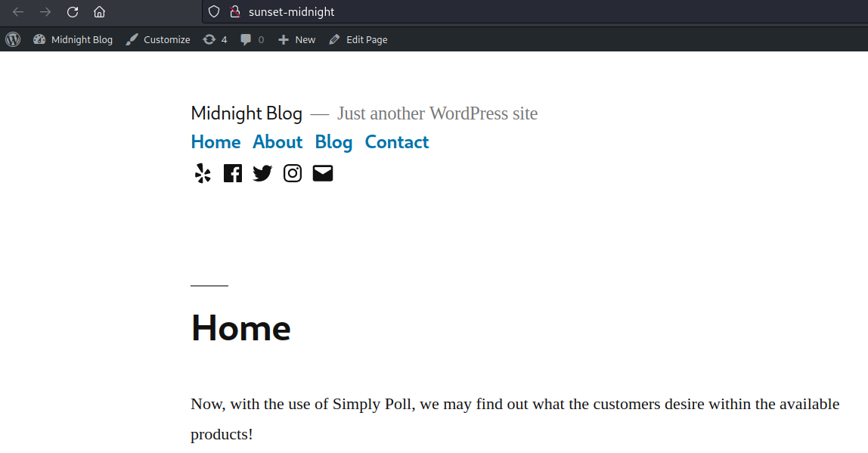The height and width of the screenshot is (453, 868).
Task: Open the Customize theme option
Action: coord(158,39)
